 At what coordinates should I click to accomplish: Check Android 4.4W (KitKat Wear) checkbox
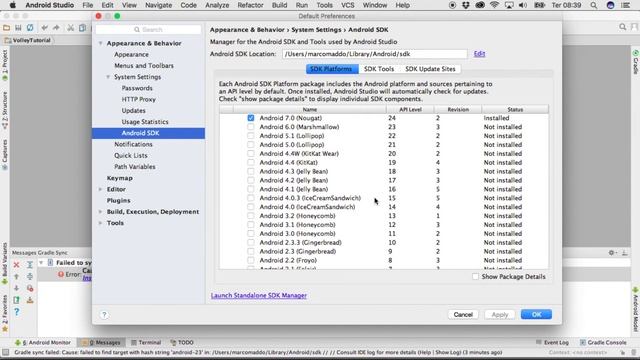(x=251, y=153)
